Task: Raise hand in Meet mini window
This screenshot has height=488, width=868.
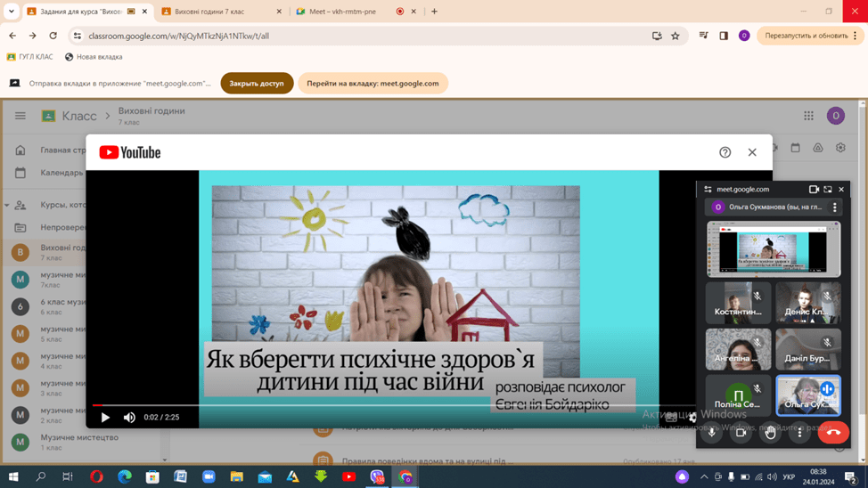Action: (x=770, y=433)
